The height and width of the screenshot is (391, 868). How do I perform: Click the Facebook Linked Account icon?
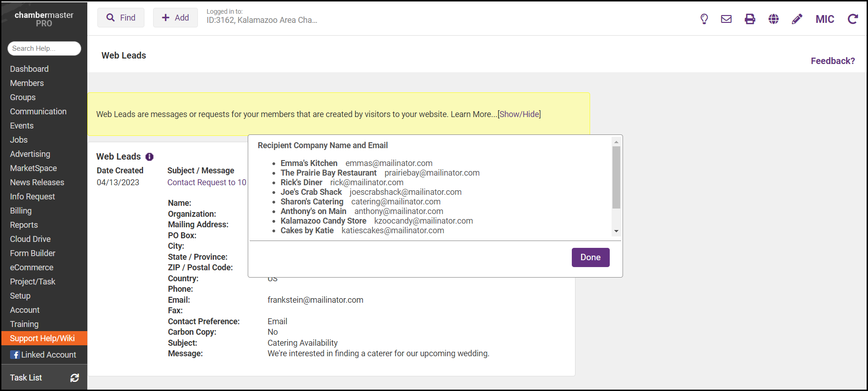click(15, 355)
